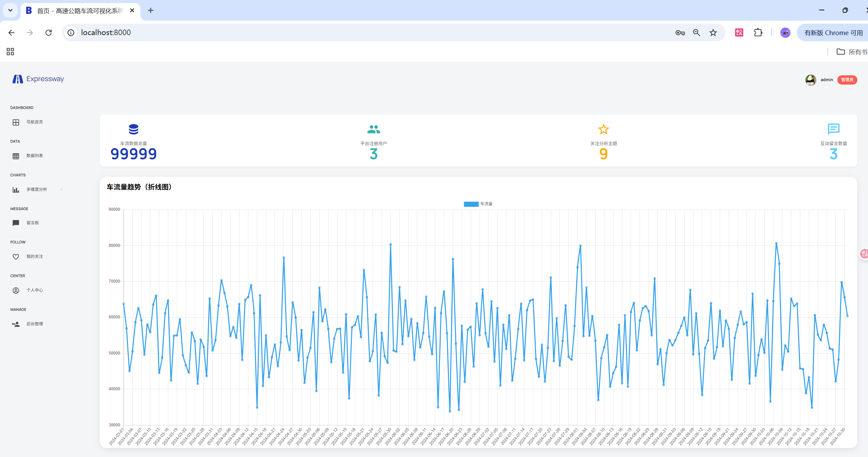
Task: Click the 我的关注 heart icon
Action: [x=16, y=257]
